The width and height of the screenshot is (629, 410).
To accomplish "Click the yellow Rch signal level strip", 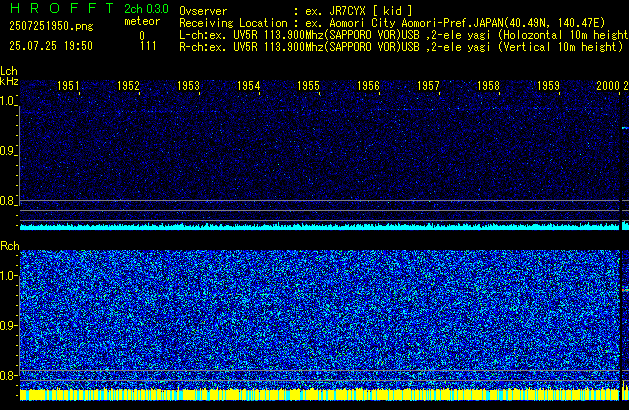I will click(x=319, y=394).
